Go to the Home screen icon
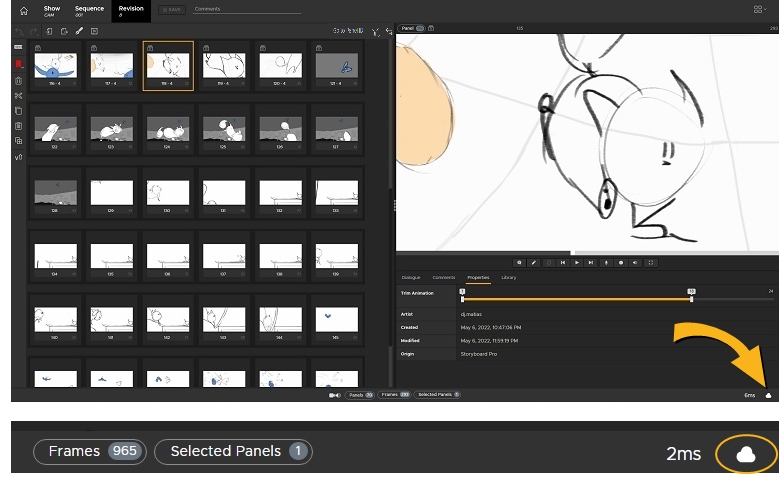Screen dimensions: 779x485 click(x=23, y=11)
